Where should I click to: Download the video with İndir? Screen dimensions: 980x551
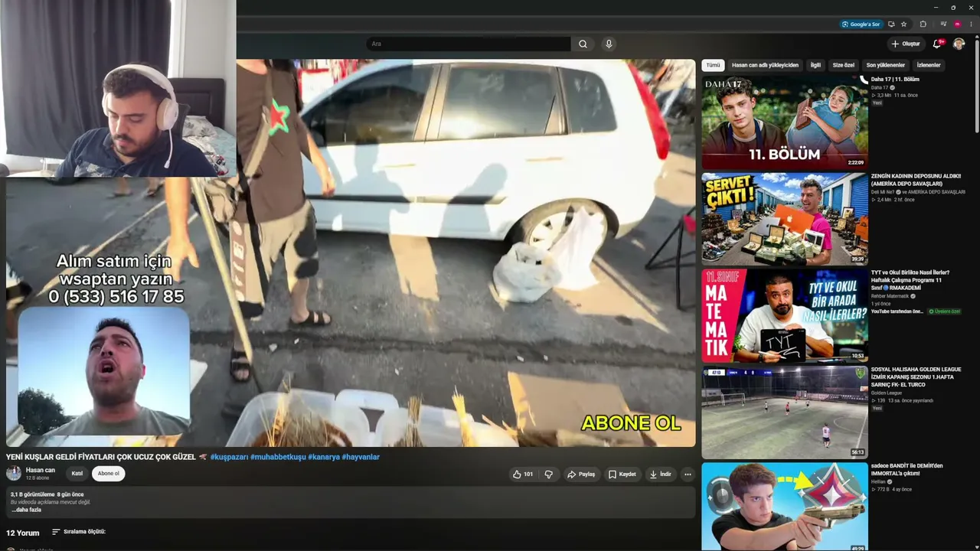(x=661, y=474)
